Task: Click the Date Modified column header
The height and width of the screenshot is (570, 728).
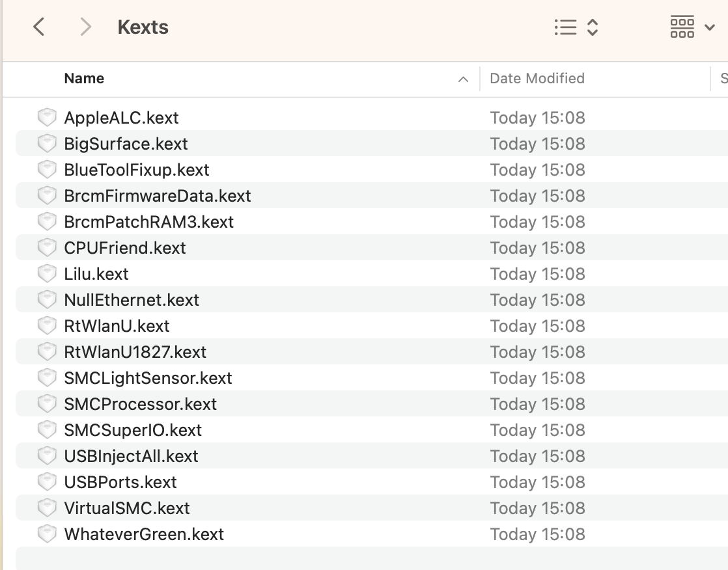Action: point(536,78)
